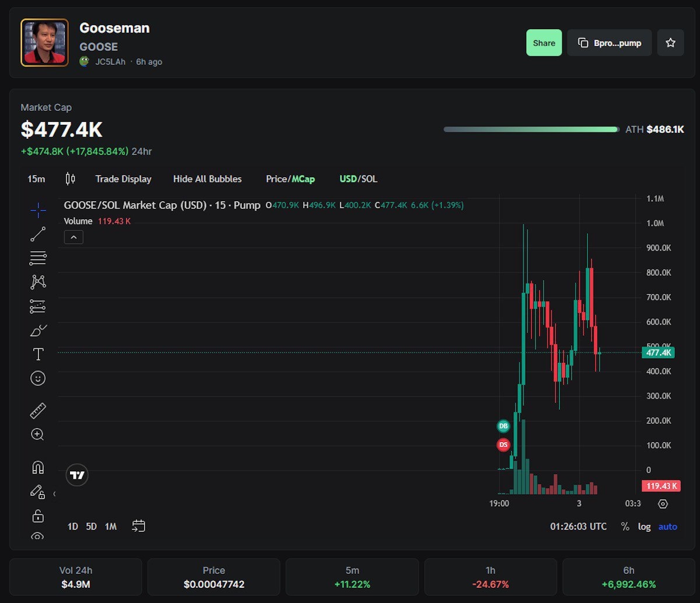The image size is (700, 603).
Task: Switch chart to MCap mode
Action: 303,179
